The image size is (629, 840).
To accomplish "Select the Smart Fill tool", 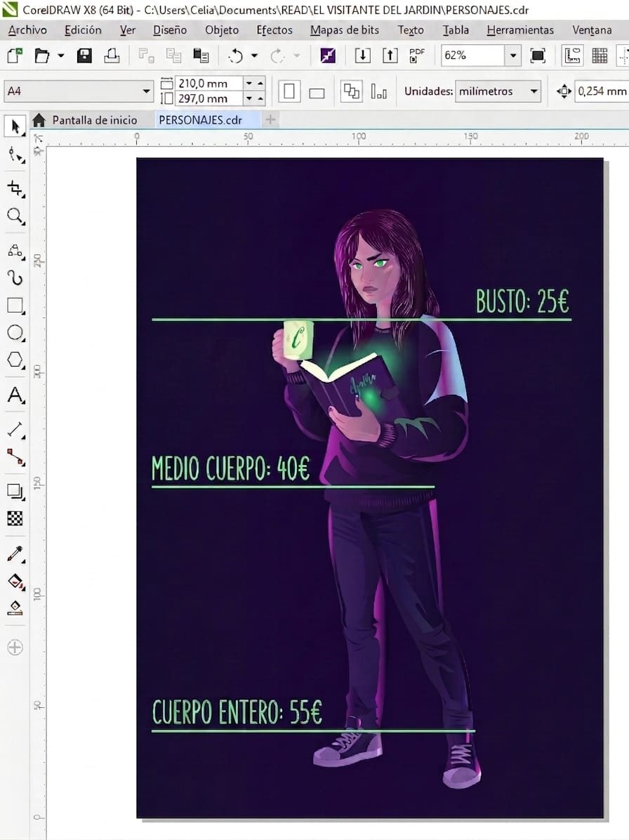I will pyautogui.click(x=15, y=608).
